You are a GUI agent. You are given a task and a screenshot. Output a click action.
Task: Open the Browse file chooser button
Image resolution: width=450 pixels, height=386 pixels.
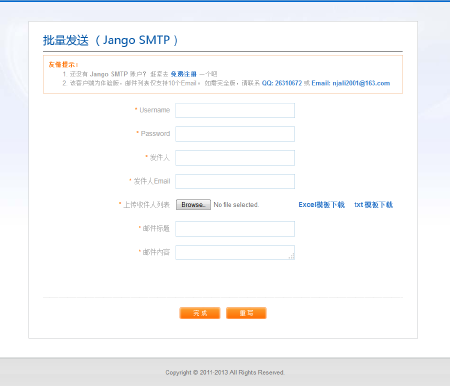pos(193,205)
